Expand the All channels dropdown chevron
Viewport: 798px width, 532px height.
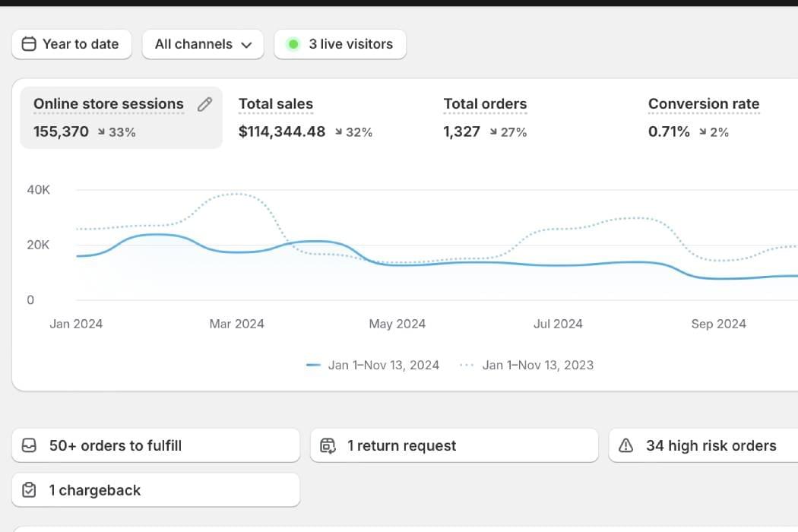click(246, 45)
